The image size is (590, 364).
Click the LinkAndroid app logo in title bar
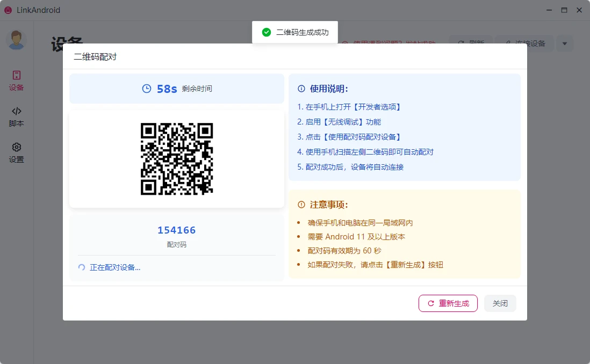[x=8, y=10]
